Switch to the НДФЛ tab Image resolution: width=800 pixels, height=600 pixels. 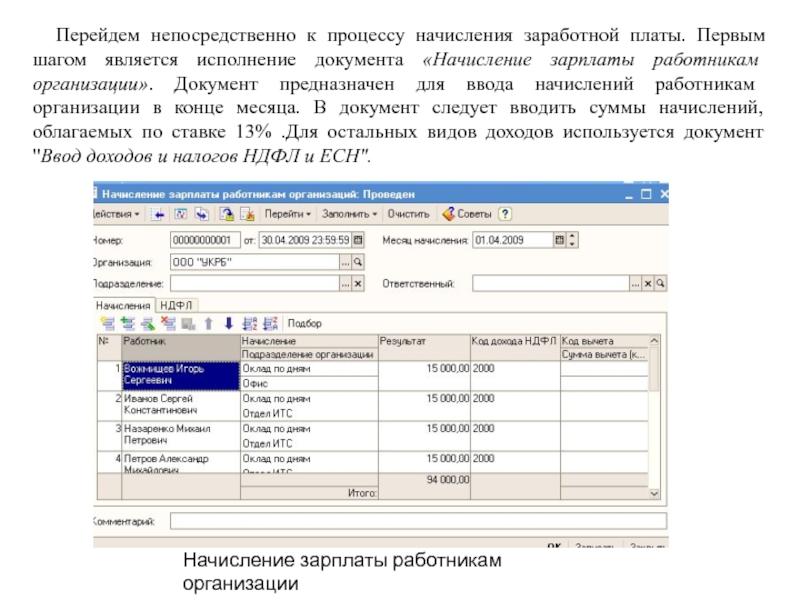(176, 306)
